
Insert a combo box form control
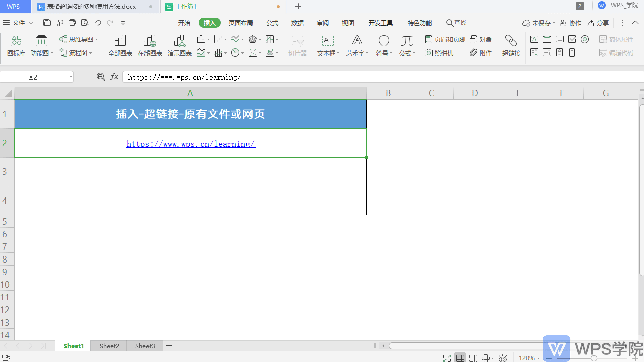pos(547,53)
